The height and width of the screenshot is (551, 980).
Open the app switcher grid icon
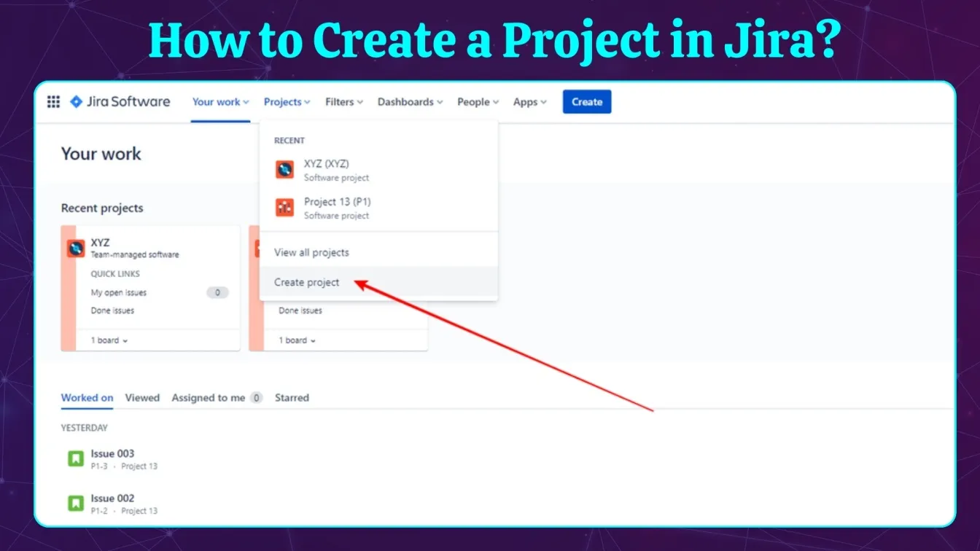click(53, 102)
